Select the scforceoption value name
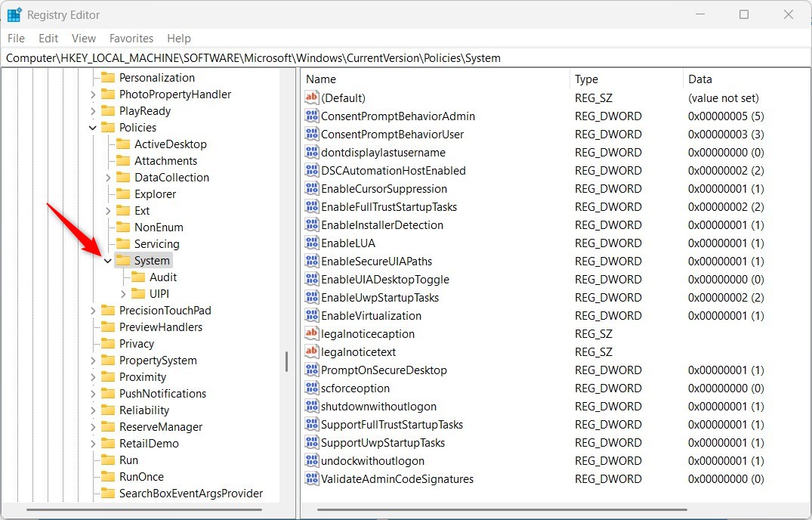Screen dimensions: 812x520 pos(355,388)
